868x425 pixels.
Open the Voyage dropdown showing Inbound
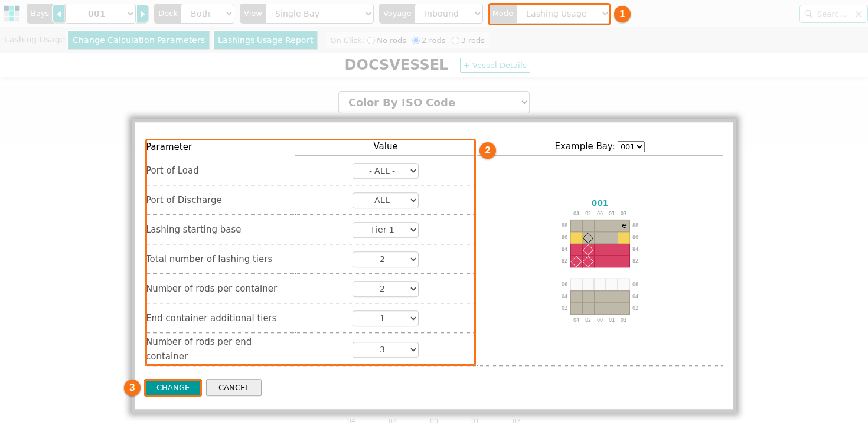click(x=449, y=14)
